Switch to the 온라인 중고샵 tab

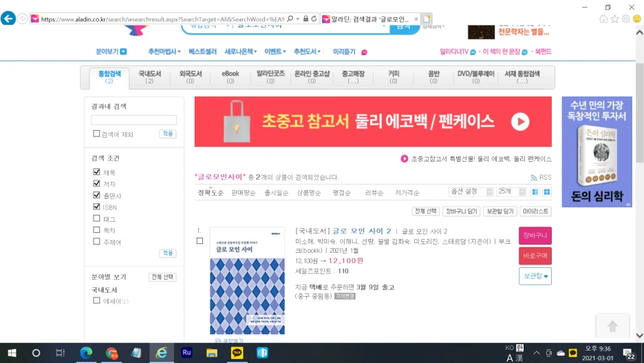point(312,77)
